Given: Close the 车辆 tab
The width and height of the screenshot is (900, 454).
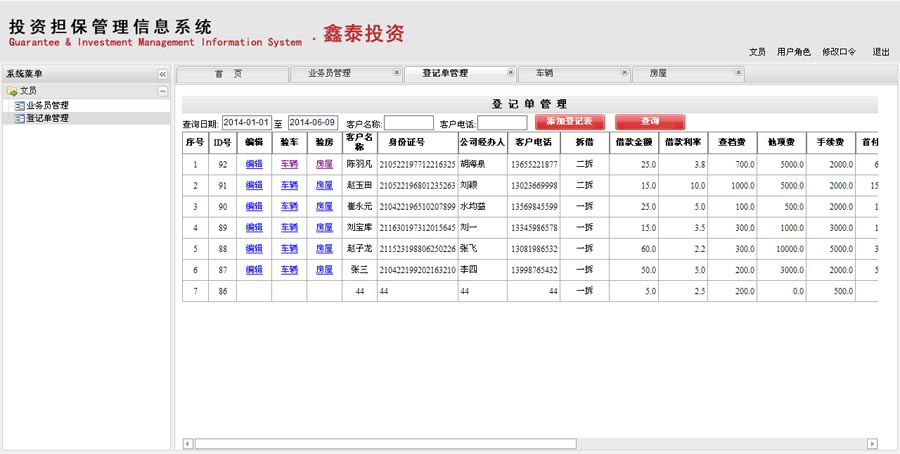Looking at the screenshot, I should tap(624, 73).
